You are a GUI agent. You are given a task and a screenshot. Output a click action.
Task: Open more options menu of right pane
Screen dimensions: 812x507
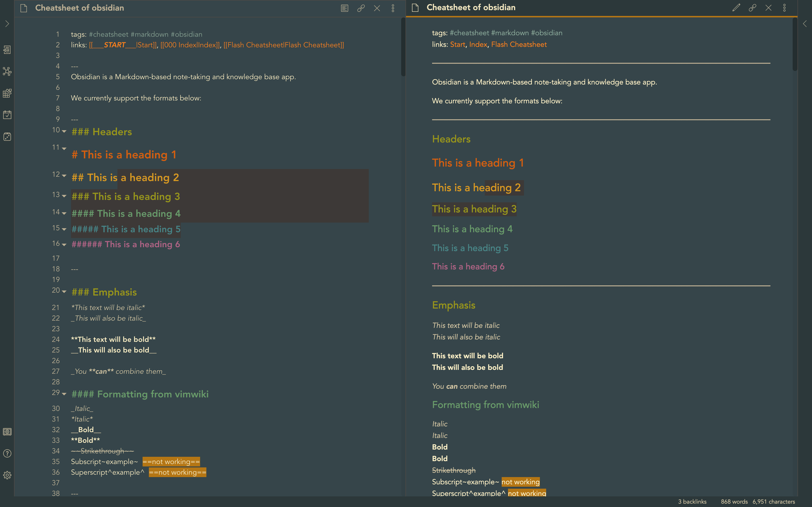(784, 8)
